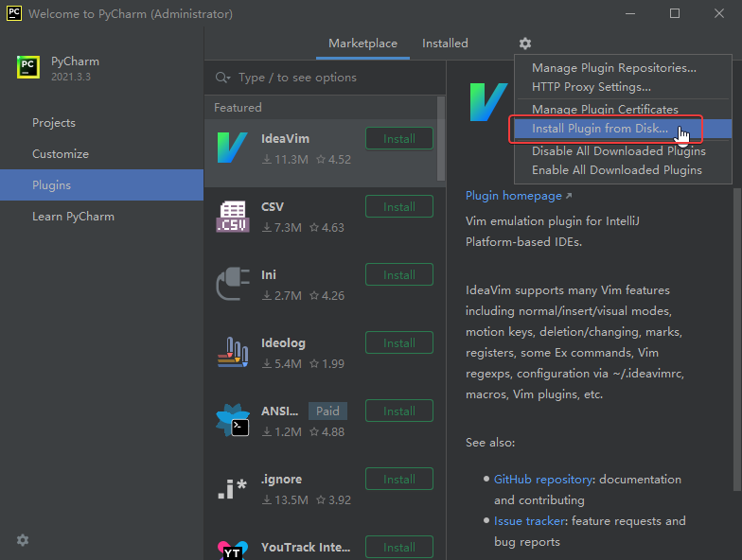This screenshot has width=742, height=560.
Task: Click the Ideolog 1.99 rating
Action: point(327,363)
